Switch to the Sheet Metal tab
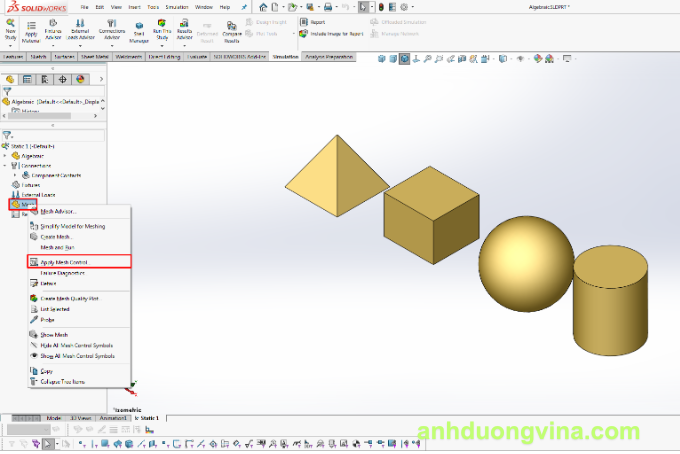 [95, 58]
